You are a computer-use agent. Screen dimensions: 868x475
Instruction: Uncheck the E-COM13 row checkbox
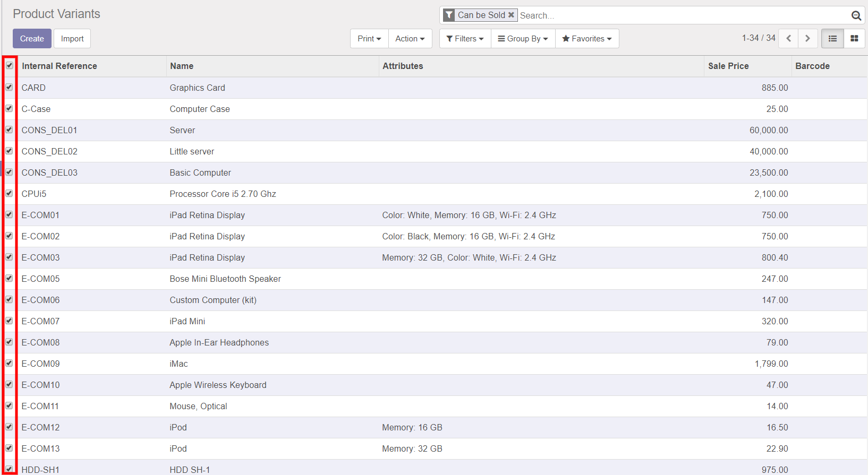(9, 448)
